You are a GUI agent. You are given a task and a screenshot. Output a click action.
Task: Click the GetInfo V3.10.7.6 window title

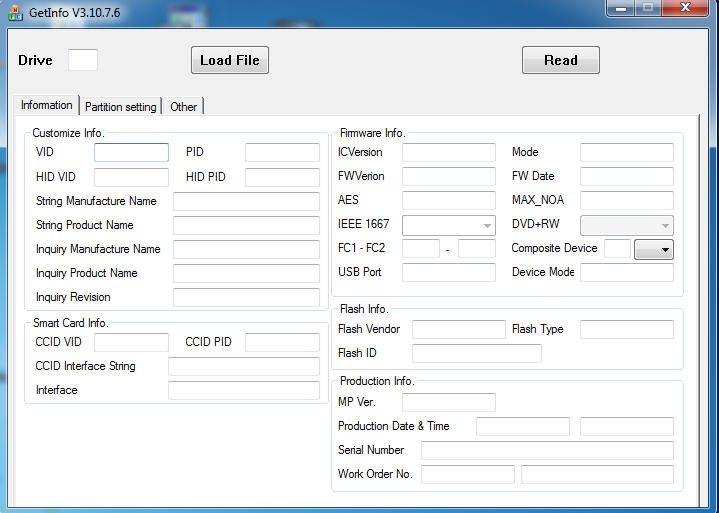pyautogui.click(x=75, y=13)
